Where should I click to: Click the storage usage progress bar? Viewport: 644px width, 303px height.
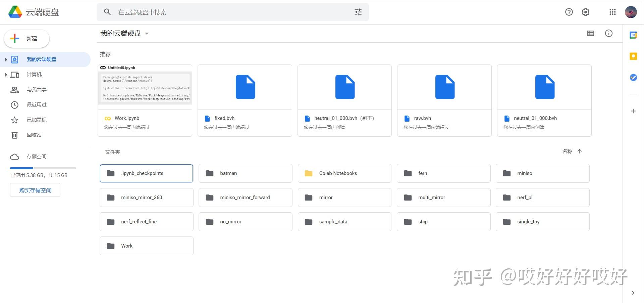click(x=43, y=168)
